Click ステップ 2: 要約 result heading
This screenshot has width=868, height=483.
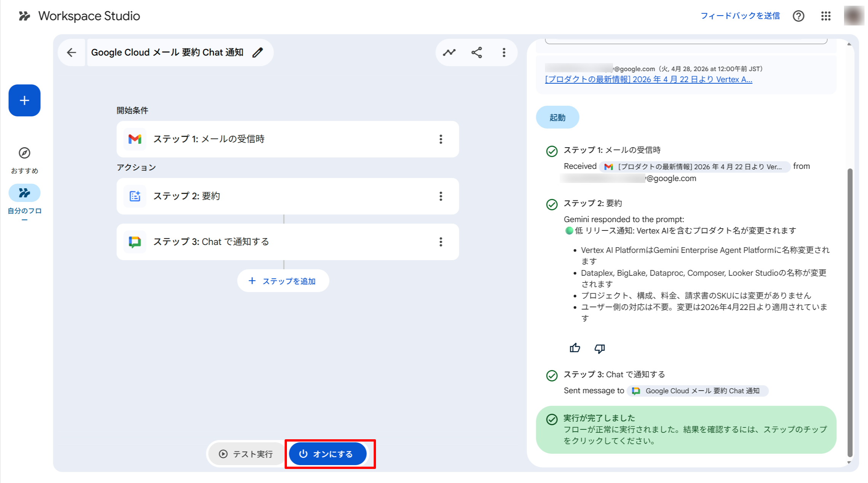(x=592, y=203)
